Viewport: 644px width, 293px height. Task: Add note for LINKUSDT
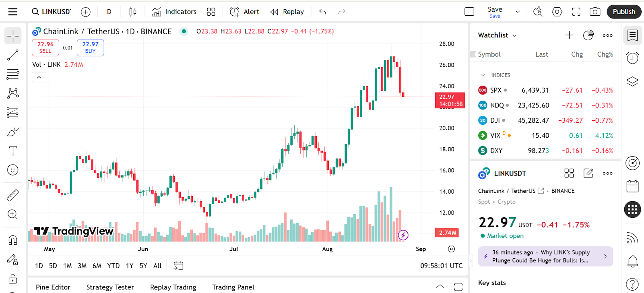pyautogui.click(x=588, y=173)
